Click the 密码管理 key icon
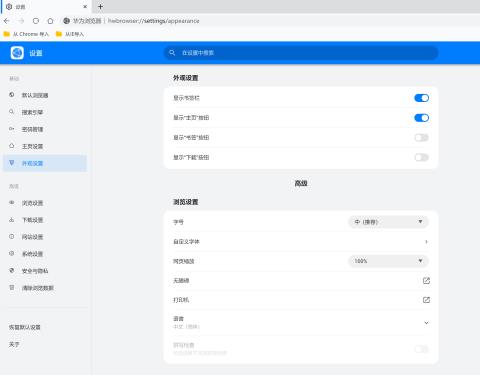 click(12, 129)
